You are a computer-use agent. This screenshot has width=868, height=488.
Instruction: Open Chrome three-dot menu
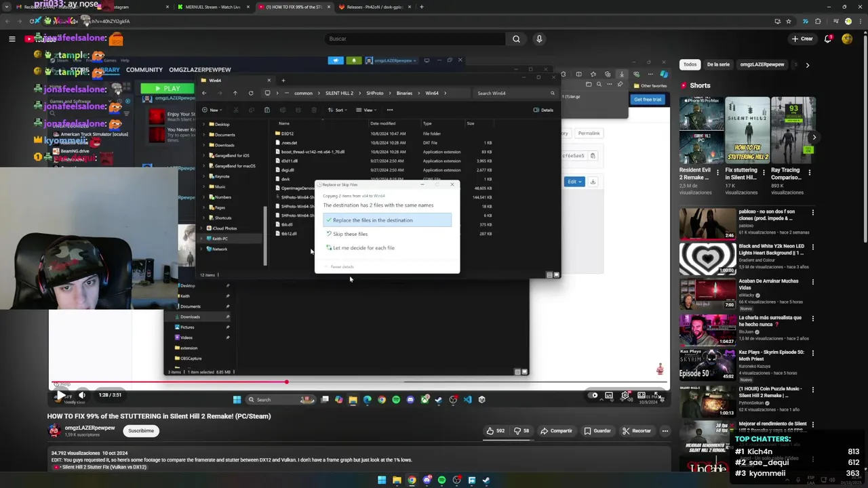coord(860,21)
